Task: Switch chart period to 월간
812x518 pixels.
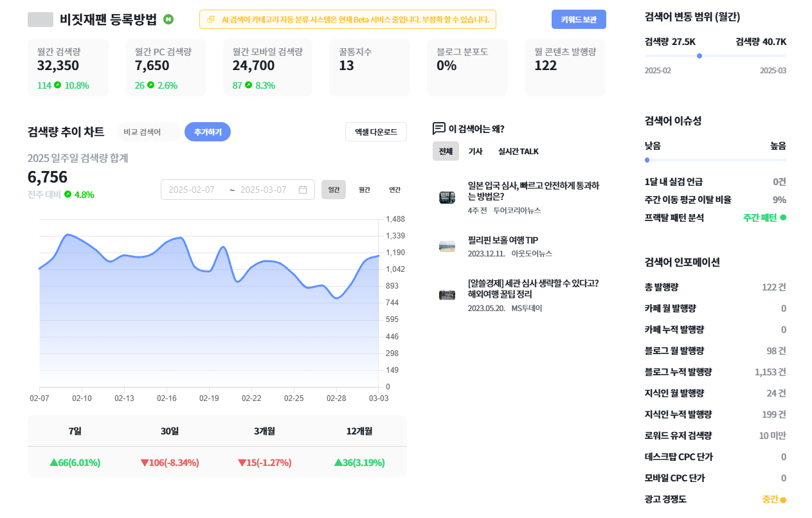Action: (x=365, y=190)
